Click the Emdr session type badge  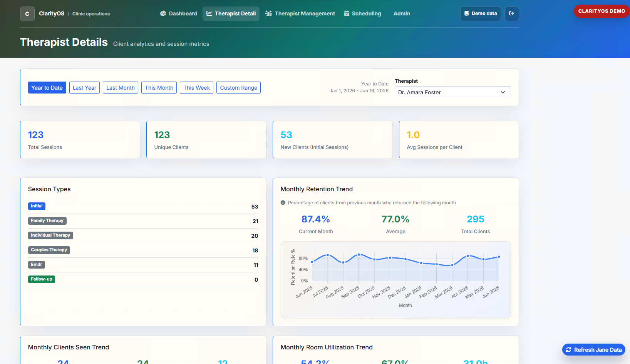[36, 265]
